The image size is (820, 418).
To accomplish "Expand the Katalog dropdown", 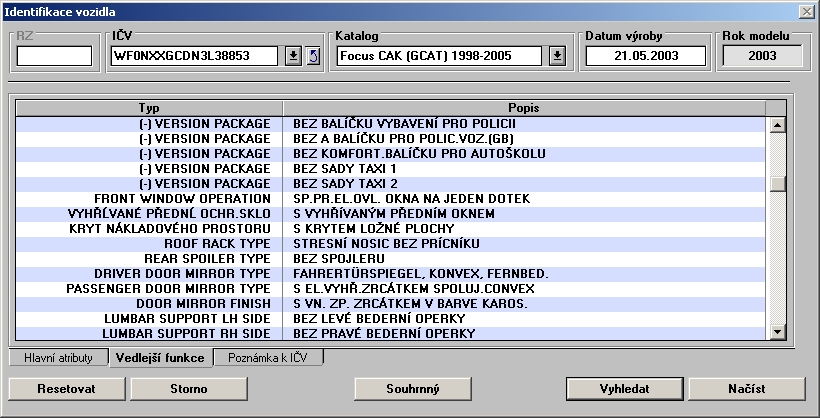I will click(x=558, y=55).
